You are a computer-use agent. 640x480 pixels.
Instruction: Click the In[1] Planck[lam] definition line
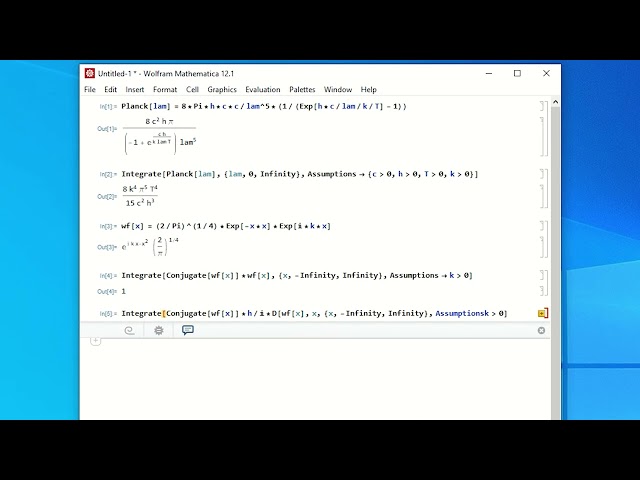pos(264,107)
